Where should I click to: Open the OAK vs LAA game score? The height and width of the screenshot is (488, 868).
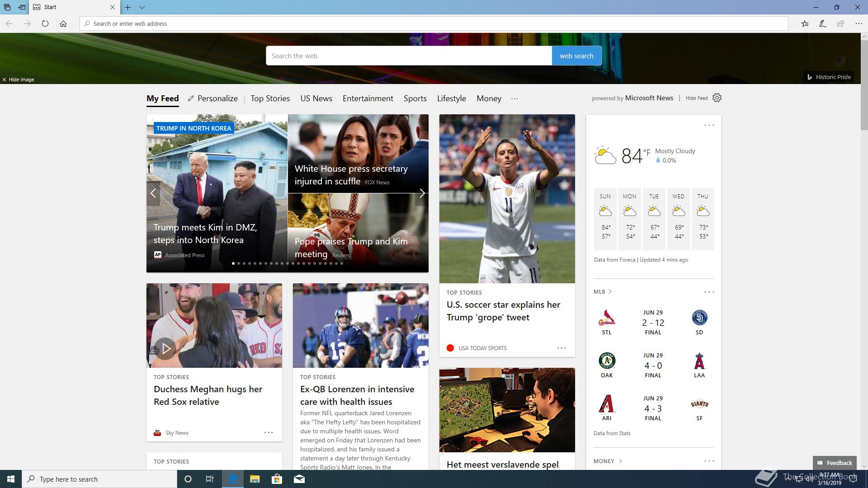click(653, 366)
